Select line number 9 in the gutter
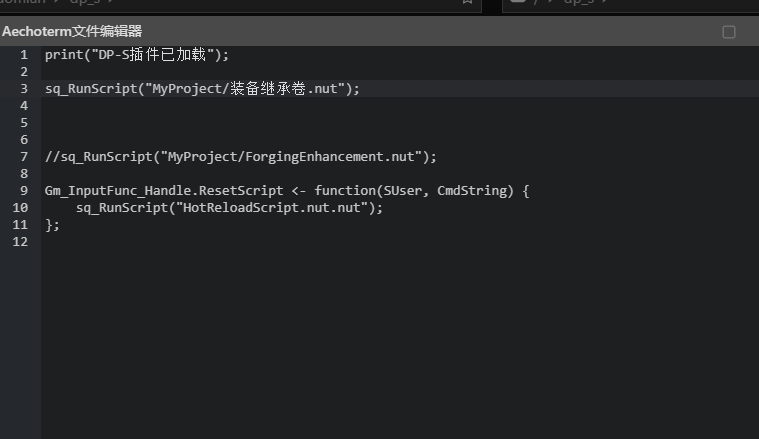Screen dimensions: 759x439 click(x=23, y=191)
